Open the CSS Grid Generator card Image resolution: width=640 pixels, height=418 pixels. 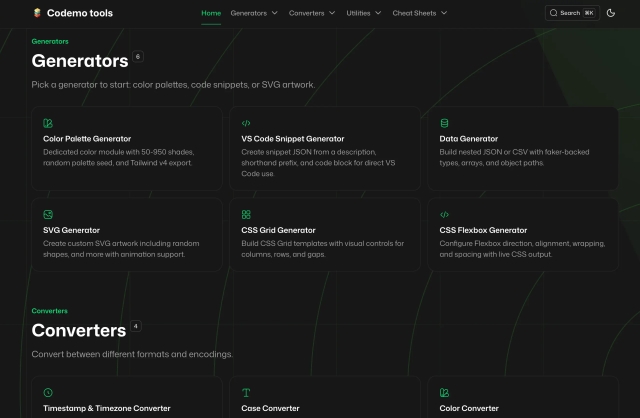coord(325,235)
